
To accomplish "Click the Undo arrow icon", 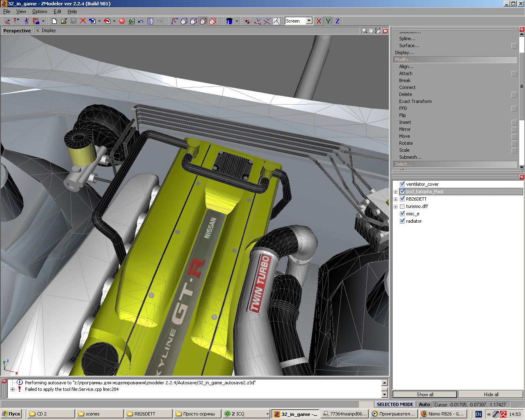I will click(141, 21).
